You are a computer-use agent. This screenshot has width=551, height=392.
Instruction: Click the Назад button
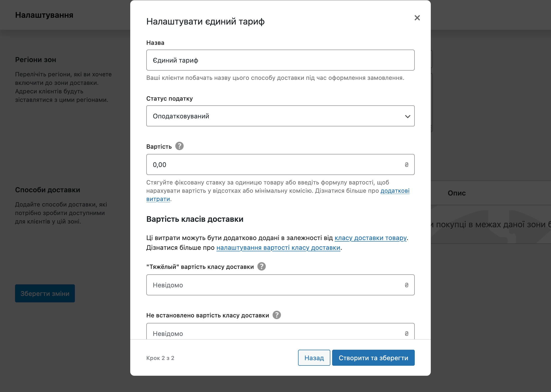pos(314,358)
